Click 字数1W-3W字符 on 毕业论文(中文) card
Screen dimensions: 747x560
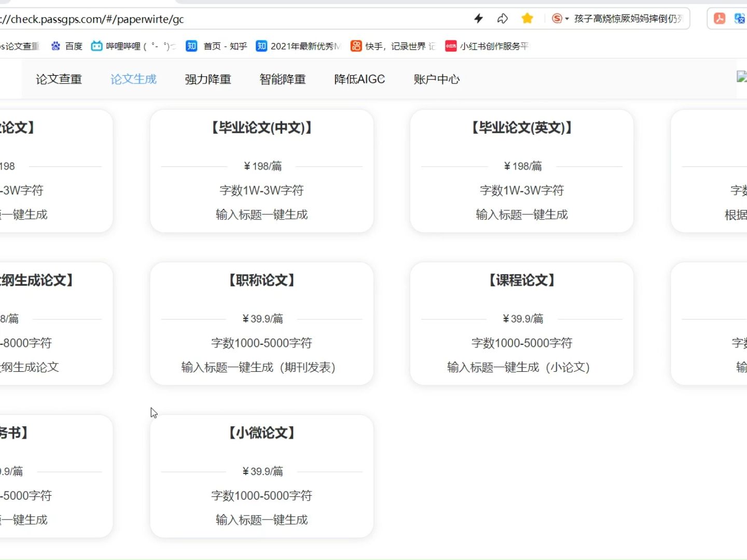(261, 190)
